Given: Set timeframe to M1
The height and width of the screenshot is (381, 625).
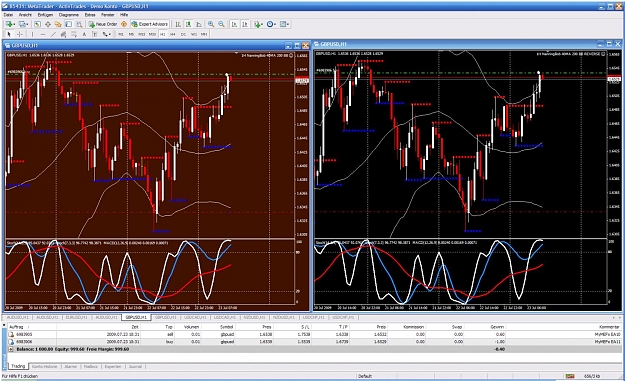Looking at the screenshot, I should coord(121,34).
